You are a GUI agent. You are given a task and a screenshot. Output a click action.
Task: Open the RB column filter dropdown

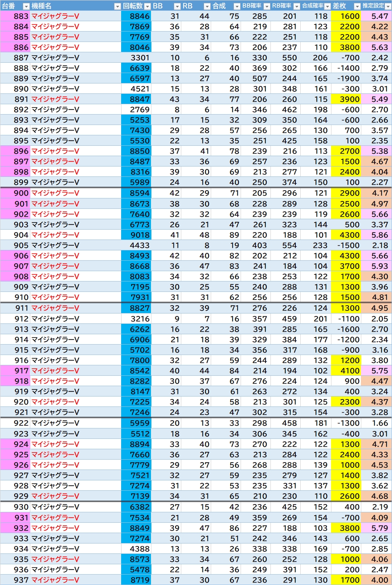tap(207, 6)
